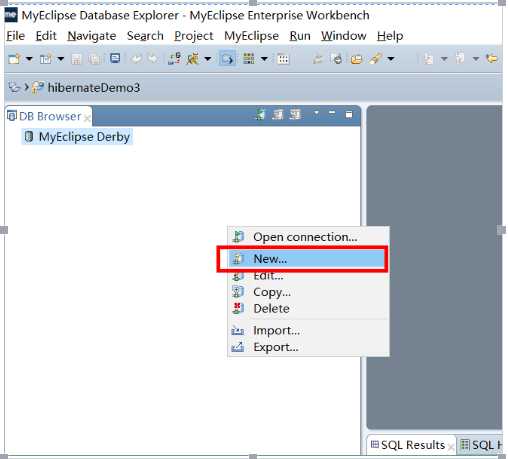This screenshot has height=459, width=508.
Task: Open the New wizard dropdown arrow
Action: point(29,59)
